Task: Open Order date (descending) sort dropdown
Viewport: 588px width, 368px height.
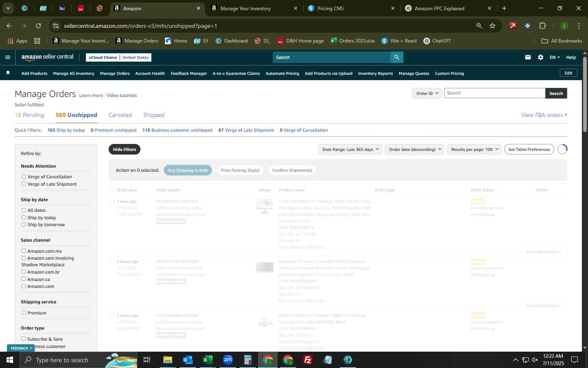Action: (414, 149)
